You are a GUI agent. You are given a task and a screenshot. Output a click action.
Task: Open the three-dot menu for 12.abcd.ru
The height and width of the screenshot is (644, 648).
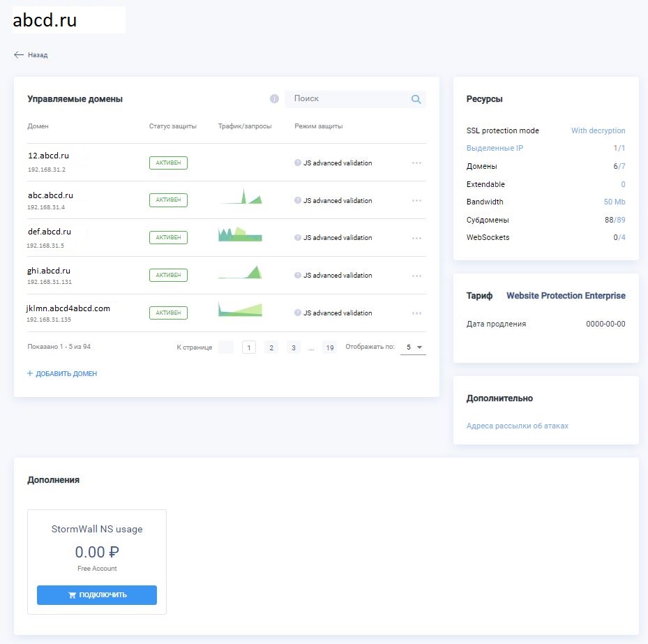pyautogui.click(x=416, y=163)
